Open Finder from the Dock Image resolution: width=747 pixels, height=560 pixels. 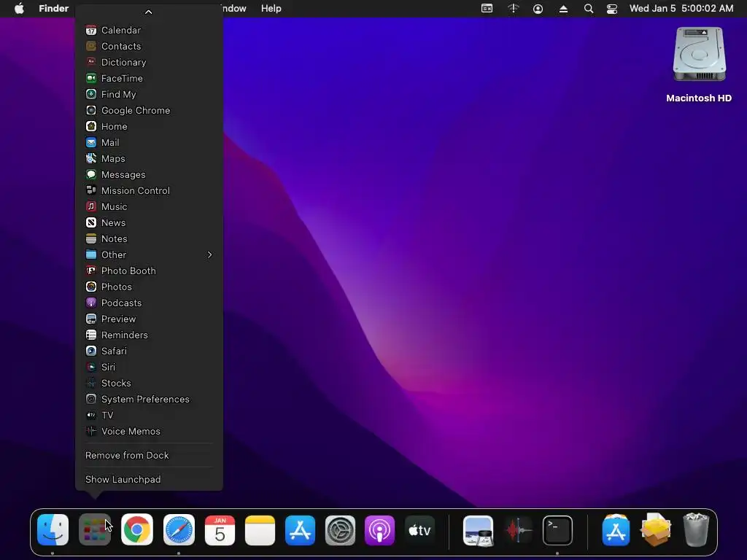pyautogui.click(x=53, y=529)
